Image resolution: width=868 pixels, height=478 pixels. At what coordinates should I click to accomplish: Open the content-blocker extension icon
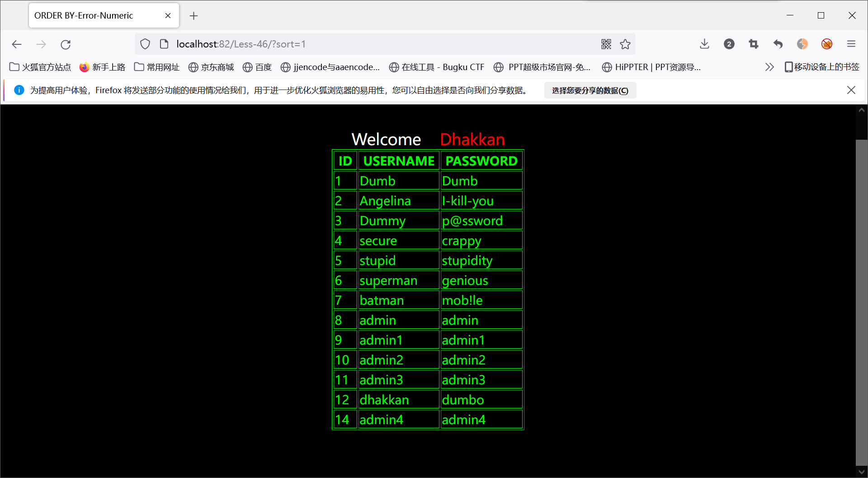[x=827, y=44]
